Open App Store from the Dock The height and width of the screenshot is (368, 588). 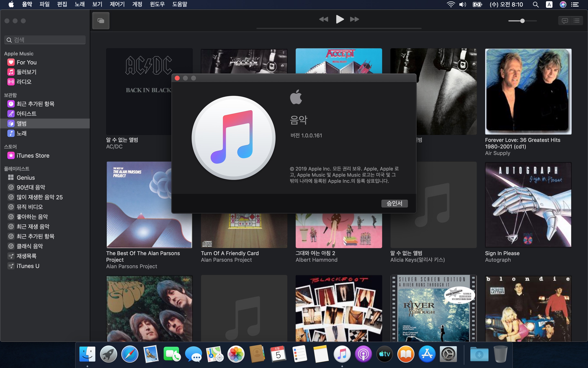[427, 354]
